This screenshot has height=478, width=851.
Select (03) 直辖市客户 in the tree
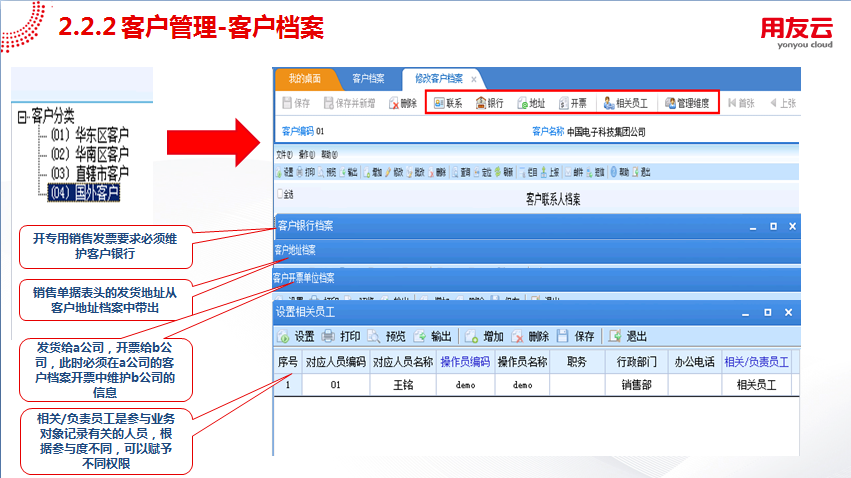coord(90,173)
